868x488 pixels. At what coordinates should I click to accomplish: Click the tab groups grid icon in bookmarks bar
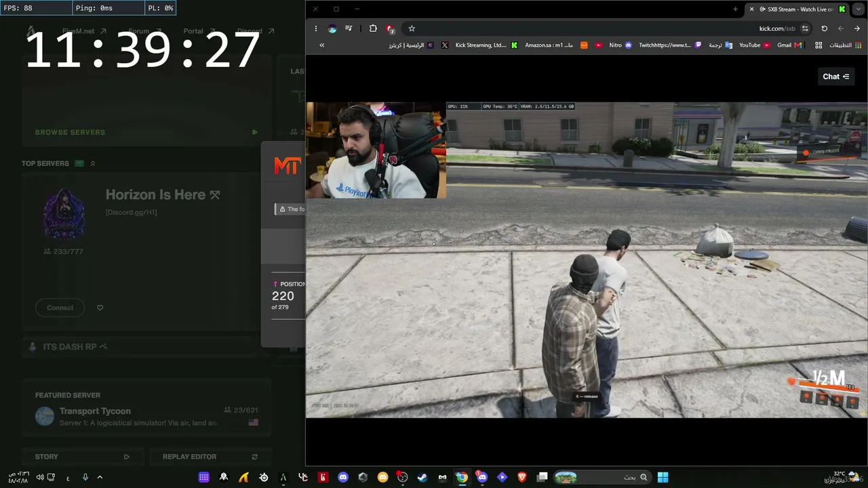click(x=818, y=45)
